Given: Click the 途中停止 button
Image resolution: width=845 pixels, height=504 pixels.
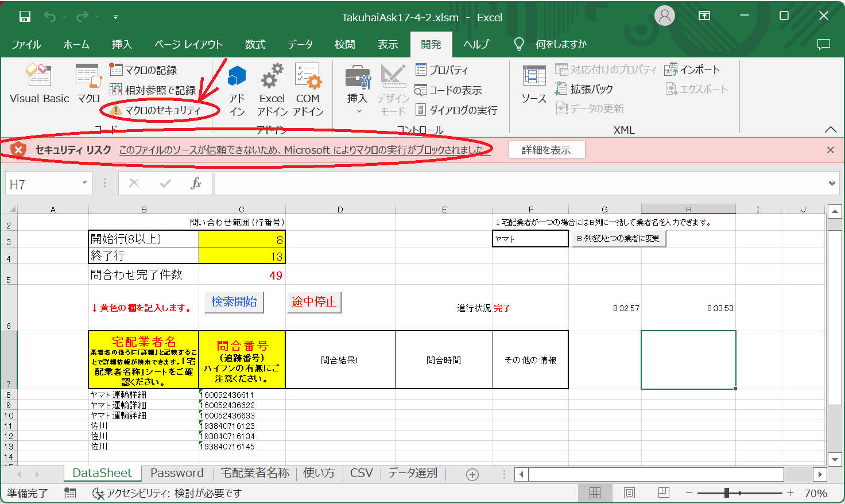Looking at the screenshot, I should pos(314,301).
